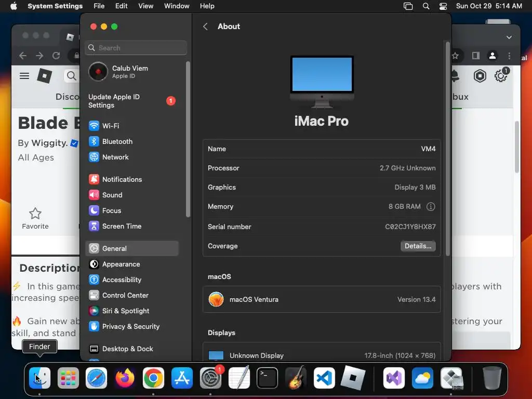The width and height of the screenshot is (532, 399).
Task: Go back in the browser window
Action: point(23,55)
